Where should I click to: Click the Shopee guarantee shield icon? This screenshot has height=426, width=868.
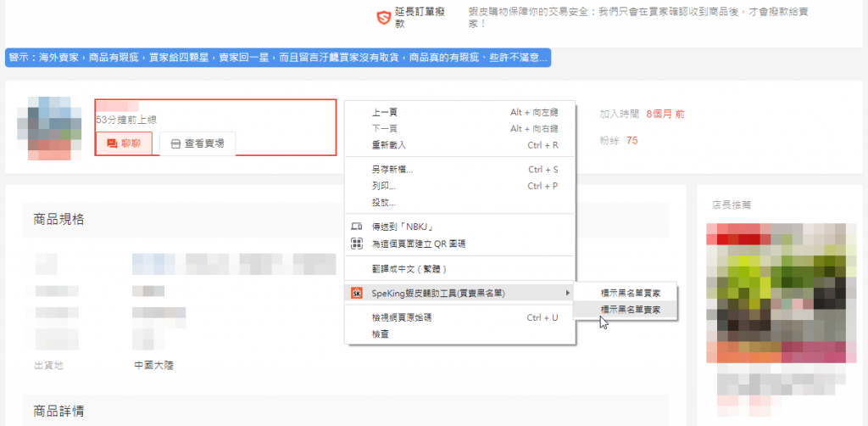[384, 17]
